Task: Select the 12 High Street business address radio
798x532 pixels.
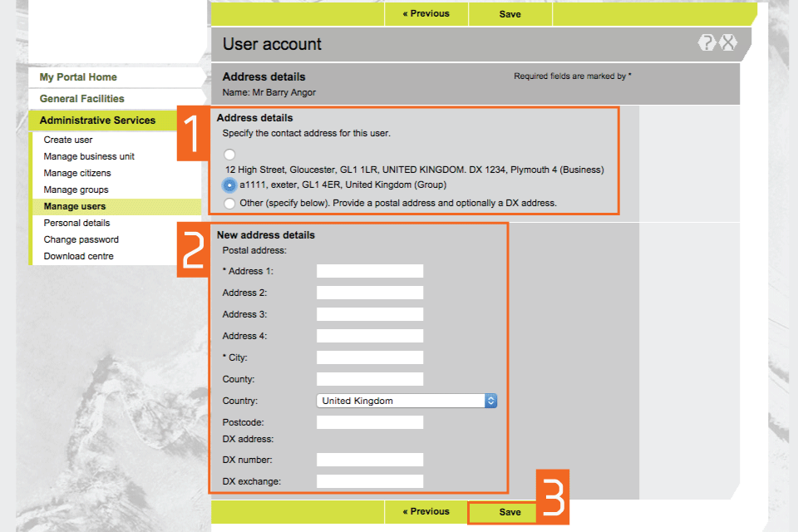Action: (229, 155)
